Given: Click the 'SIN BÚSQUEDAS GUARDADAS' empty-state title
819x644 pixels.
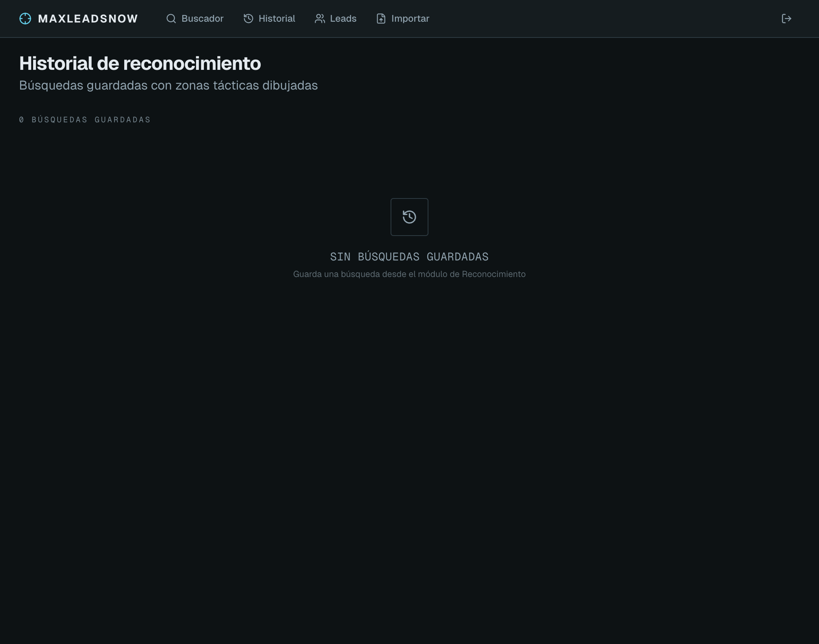Looking at the screenshot, I should click(x=409, y=257).
